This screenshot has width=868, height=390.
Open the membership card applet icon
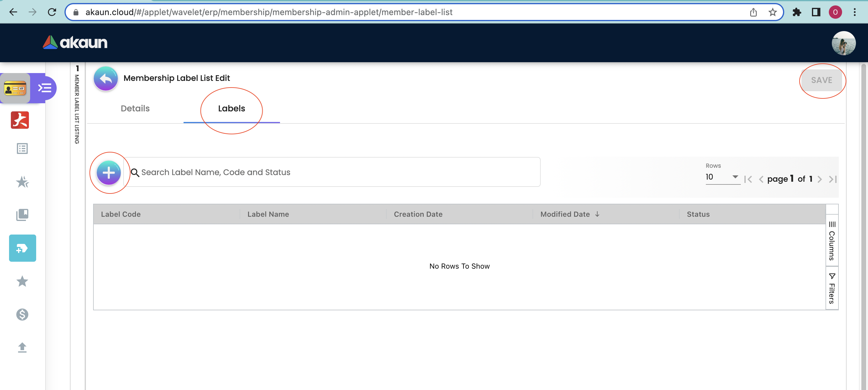tap(15, 88)
